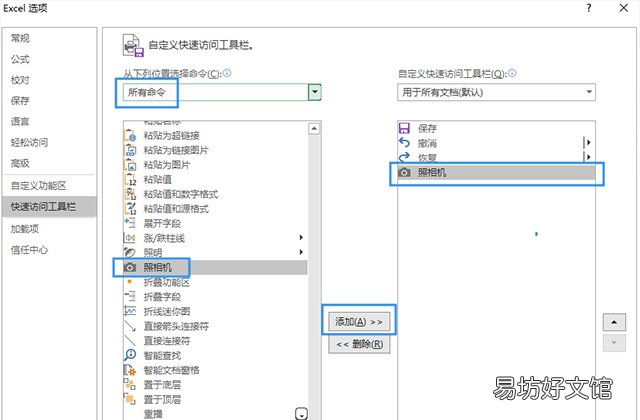Select the 涨/跌柱线 command row
This screenshot has height=420, width=640.
(215, 238)
